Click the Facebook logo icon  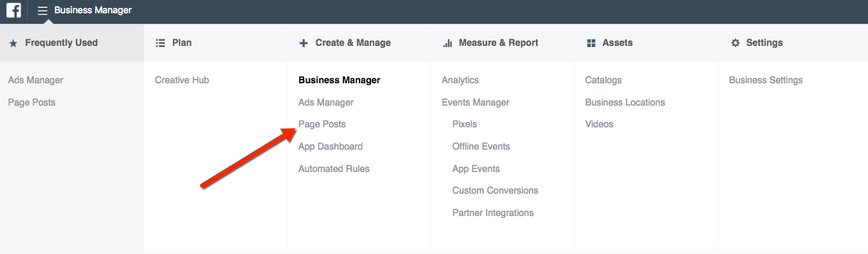[13, 10]
